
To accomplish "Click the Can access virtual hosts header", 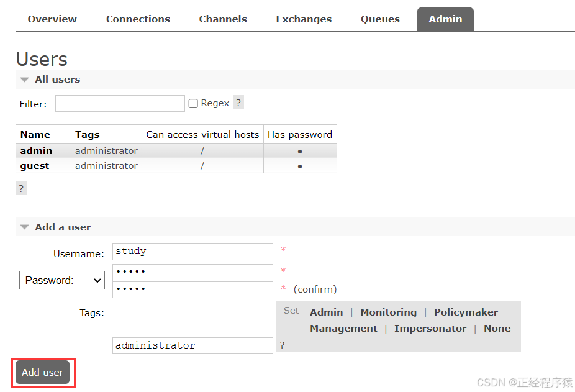I will (202, 135).
